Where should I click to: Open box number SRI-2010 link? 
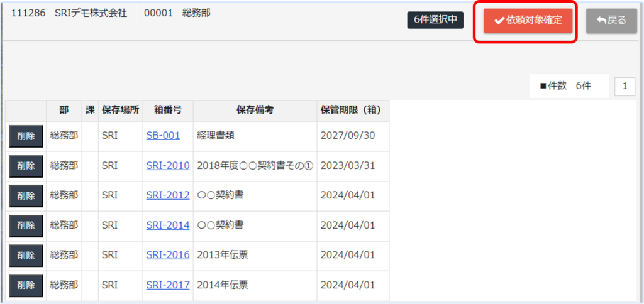tap(167, 166)
